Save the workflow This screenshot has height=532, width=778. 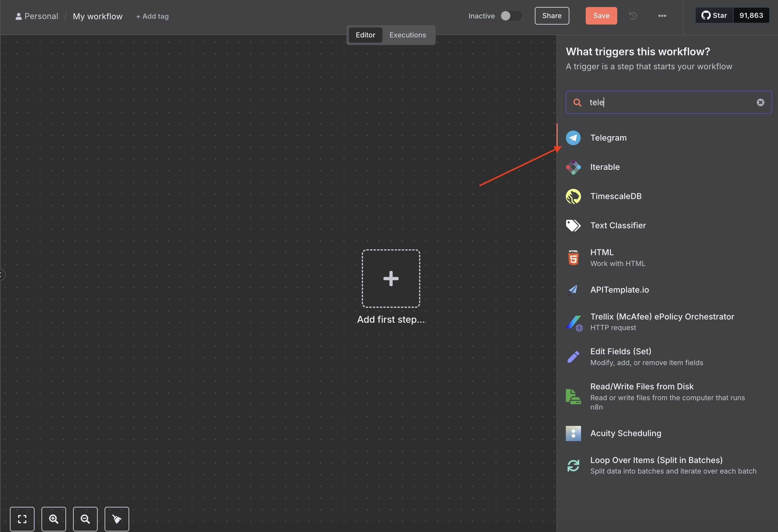tap(601, 16)
